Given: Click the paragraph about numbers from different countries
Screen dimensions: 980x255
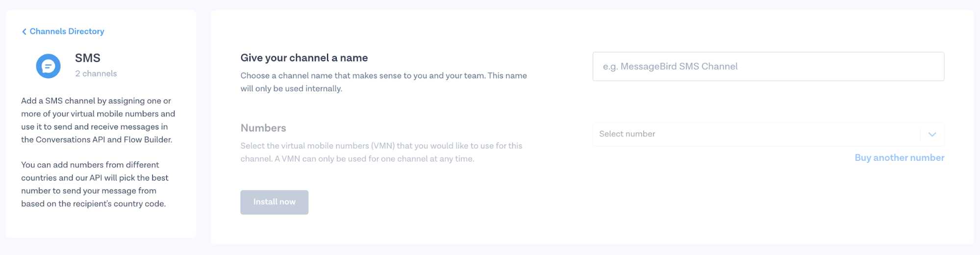Looking at the screenshot, I should 95,184.
